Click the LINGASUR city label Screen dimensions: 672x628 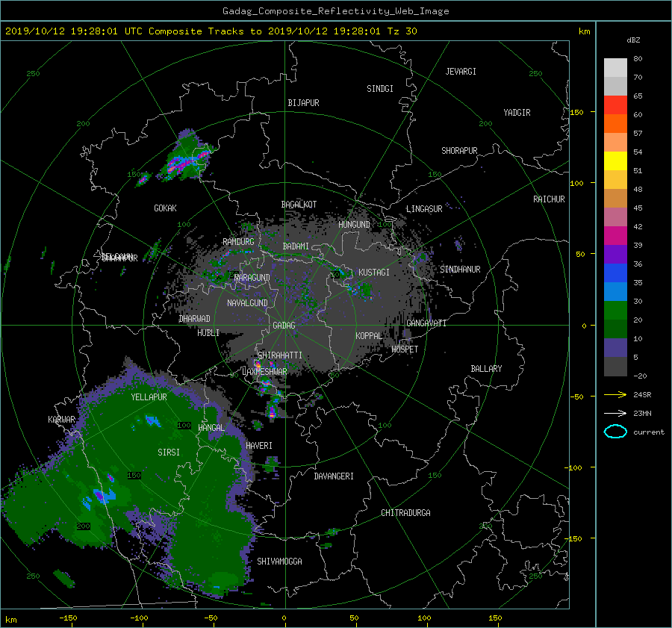[x=424, y=209]
